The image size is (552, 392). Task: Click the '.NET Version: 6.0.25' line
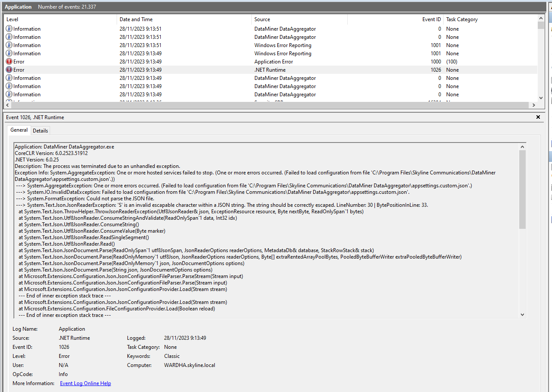pyautogui.click(x=37, y=160)
